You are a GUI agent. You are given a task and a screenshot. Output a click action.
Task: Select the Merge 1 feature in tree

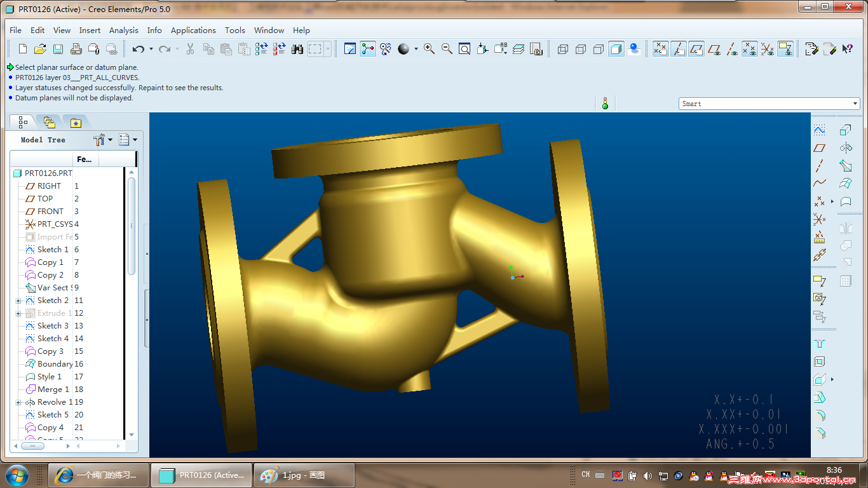[50, 390]
